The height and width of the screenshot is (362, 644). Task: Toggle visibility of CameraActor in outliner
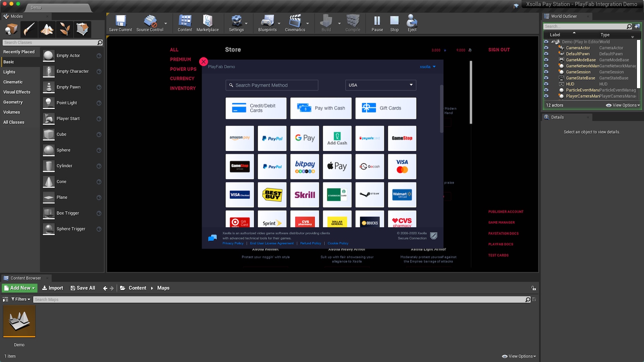[546, 48]
